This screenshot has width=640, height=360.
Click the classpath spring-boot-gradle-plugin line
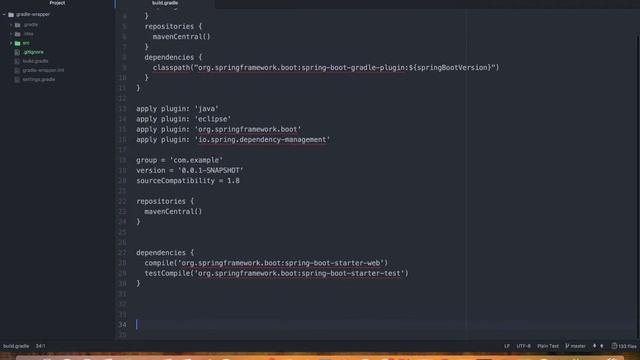326,67
